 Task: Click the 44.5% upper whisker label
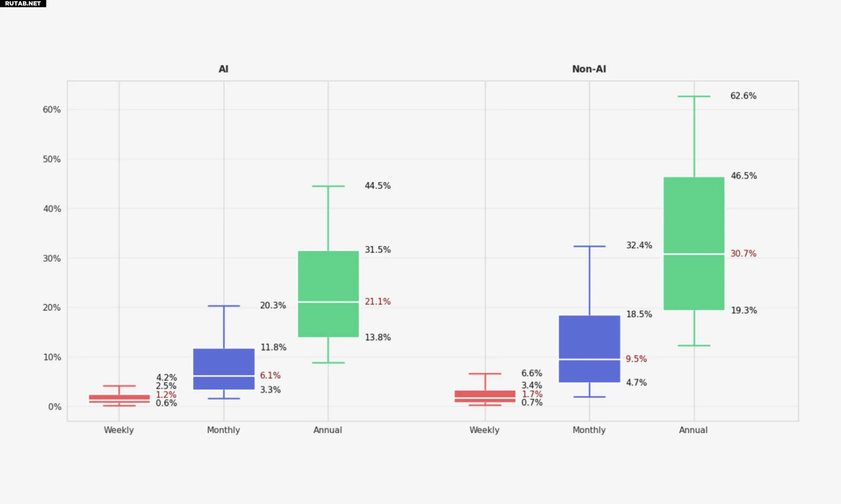(x=377, y=186)
